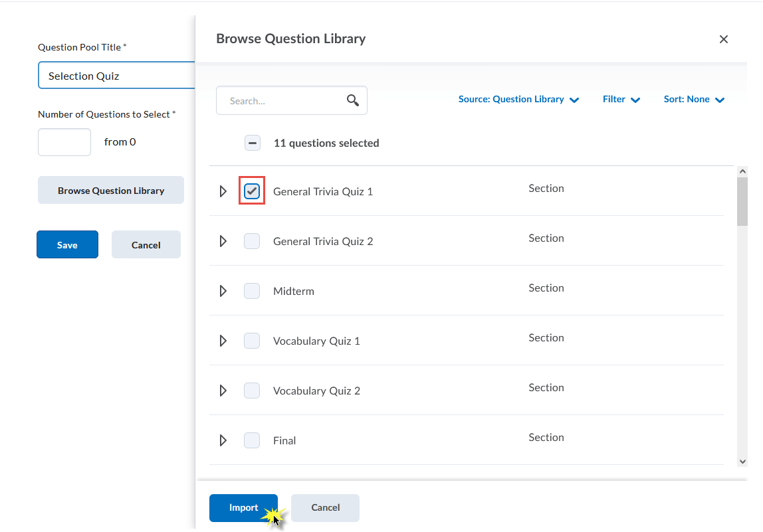The height and width of the screenshot is (532, 763).
Task: Click the Import button
Action: 243,507
